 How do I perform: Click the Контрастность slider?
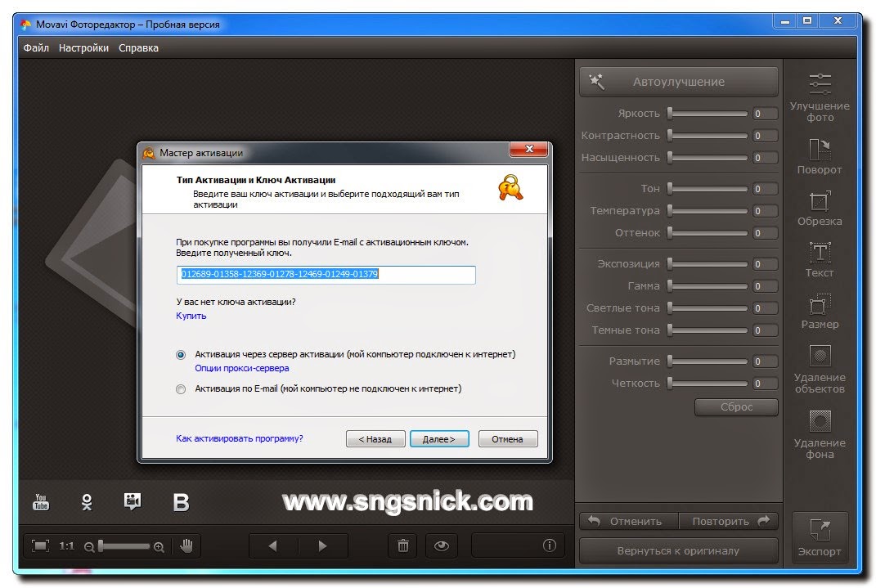point(708,136)
